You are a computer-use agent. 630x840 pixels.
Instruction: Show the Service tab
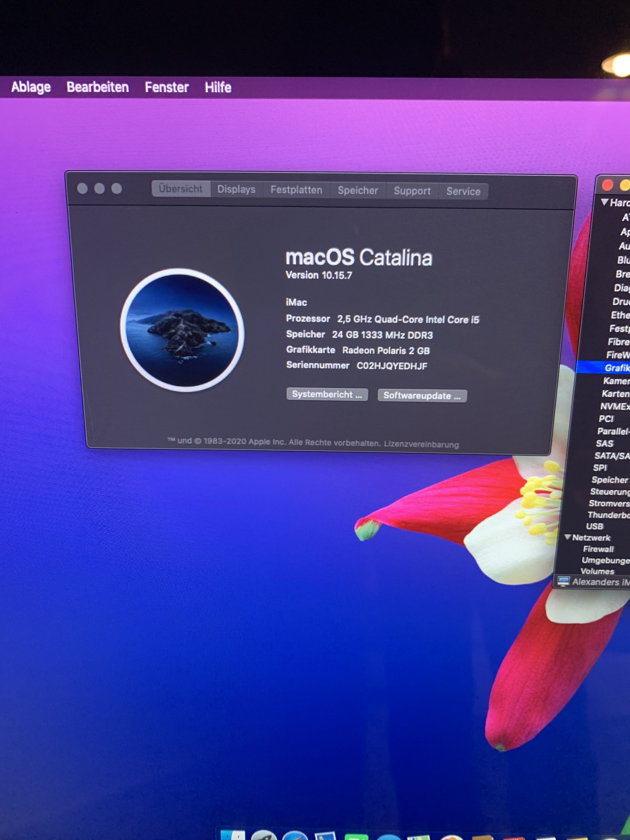(463, 192)
